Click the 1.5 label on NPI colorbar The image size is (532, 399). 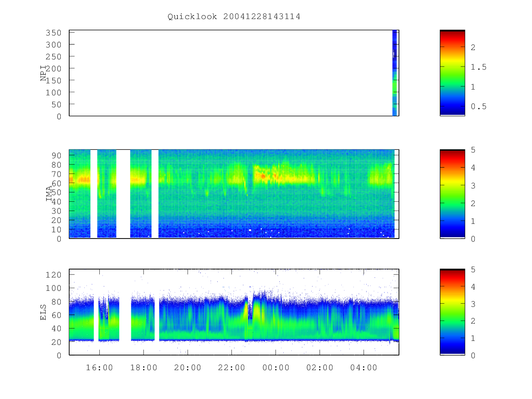pos(478,67)
